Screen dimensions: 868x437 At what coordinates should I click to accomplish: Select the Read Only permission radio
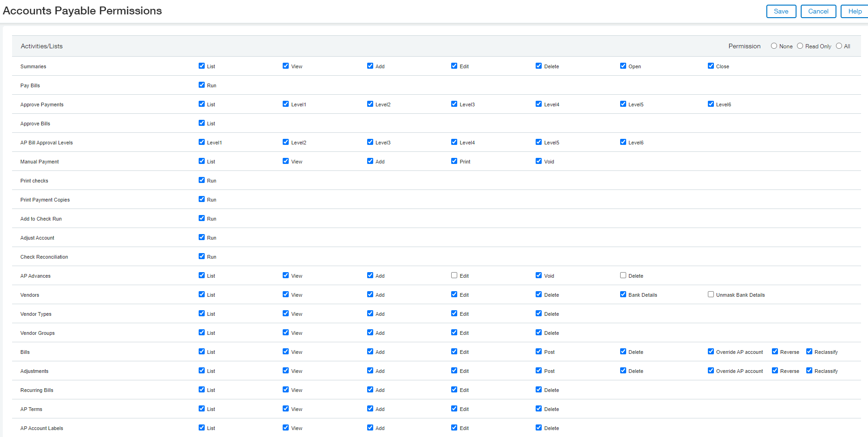pos(800,46)
